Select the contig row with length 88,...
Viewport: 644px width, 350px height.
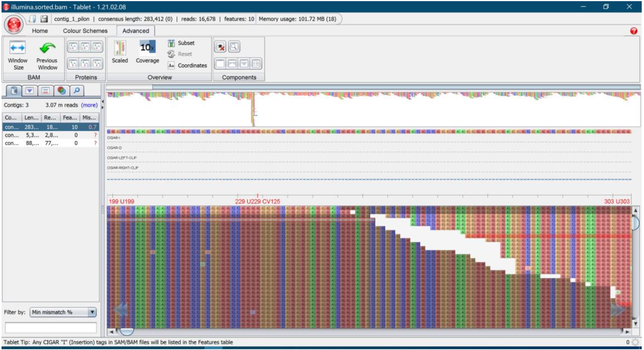(51, 143)
